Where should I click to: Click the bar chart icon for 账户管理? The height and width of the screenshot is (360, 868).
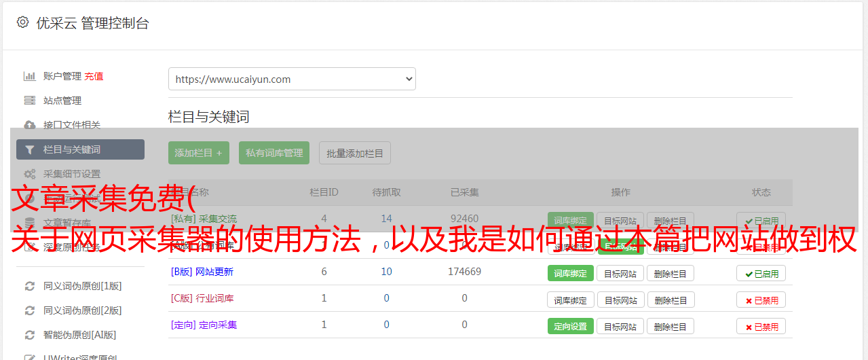click(29, 76)
